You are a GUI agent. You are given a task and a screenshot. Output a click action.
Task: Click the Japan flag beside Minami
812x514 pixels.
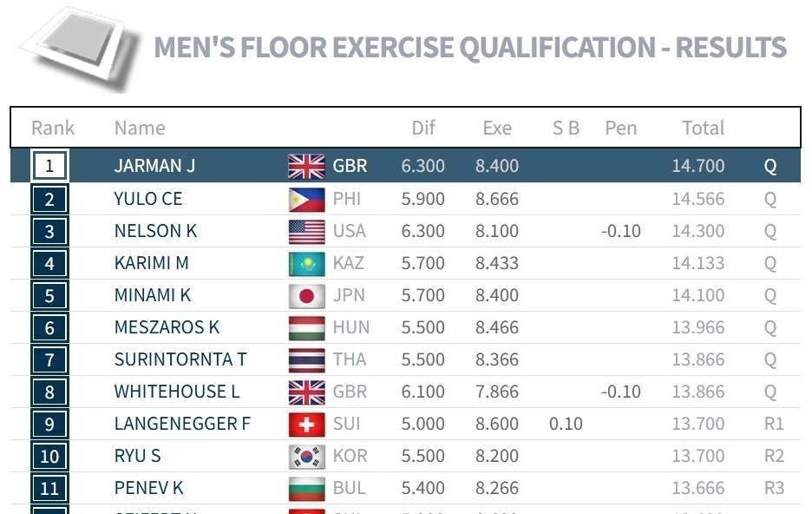[306, 295]
